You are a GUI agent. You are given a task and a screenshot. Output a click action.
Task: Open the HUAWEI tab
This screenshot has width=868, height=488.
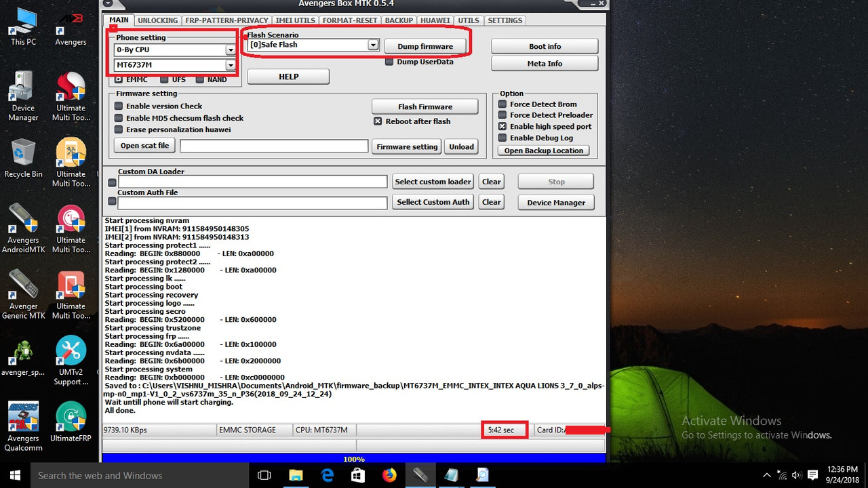tap(435, 20)
